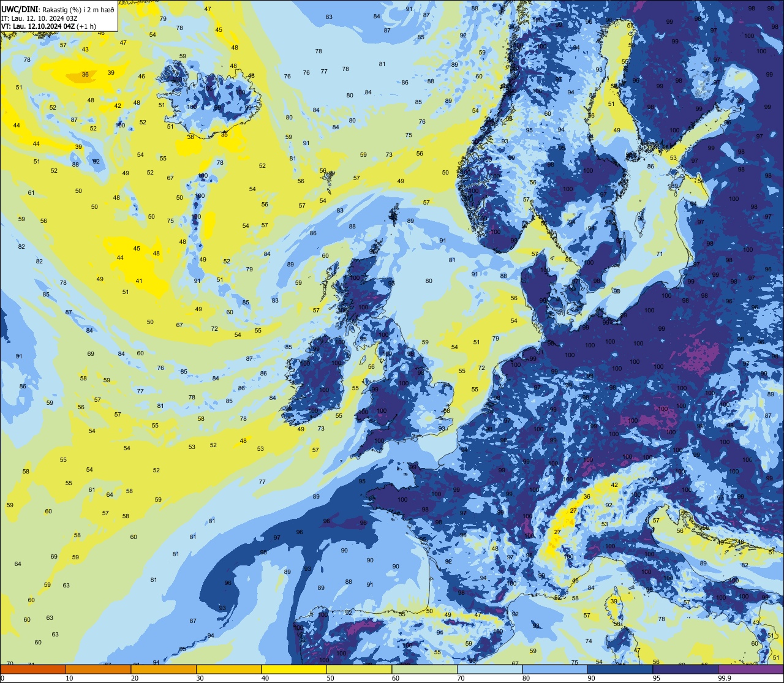Viewport: 784px width, 683px height.
Task: Click the 'UWC/DINI' title text
Action: 18,9
